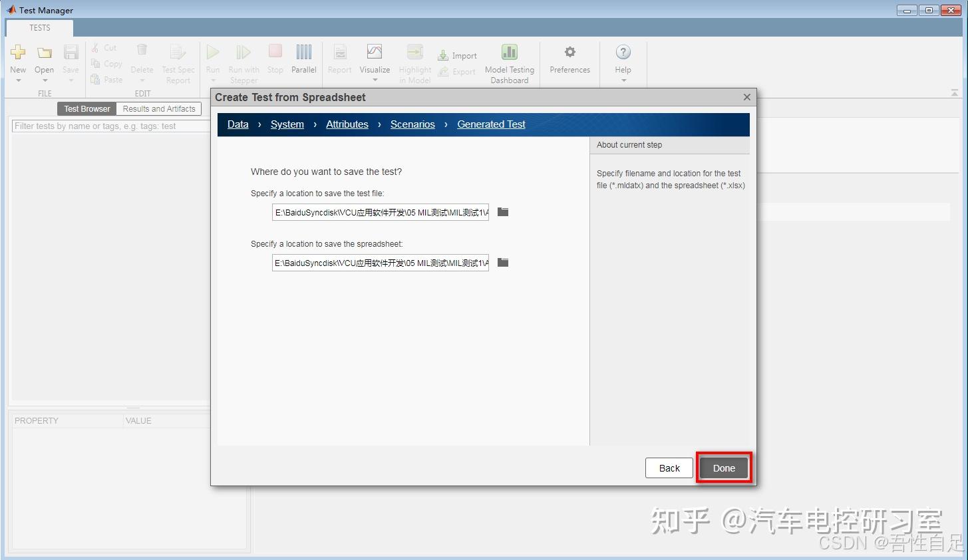Click the browse folder icon for spreadsheet location
Viewport: 968px width, 560px height.
(x=502, y=262)
